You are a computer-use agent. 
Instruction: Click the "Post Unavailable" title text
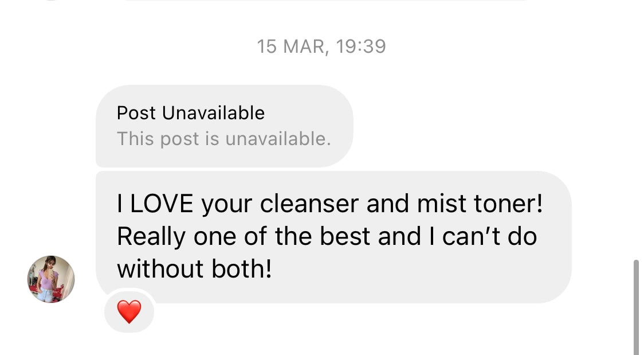point(190,113)
